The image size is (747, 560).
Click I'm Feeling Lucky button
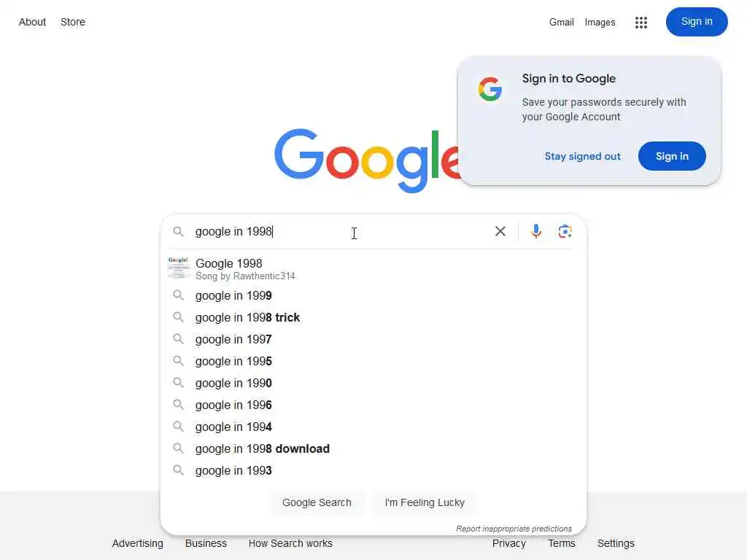coord(425,502)
